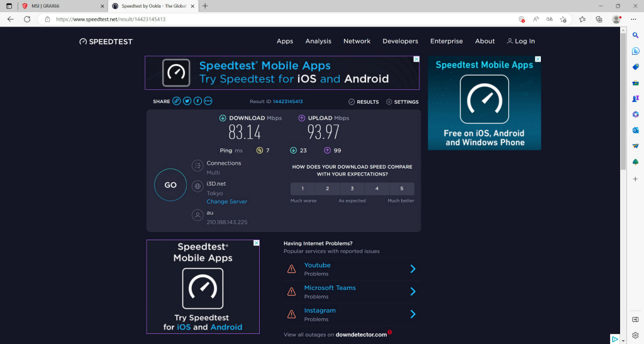
Task: Start a new test with GO button
Action: click(x=170, y=185)
